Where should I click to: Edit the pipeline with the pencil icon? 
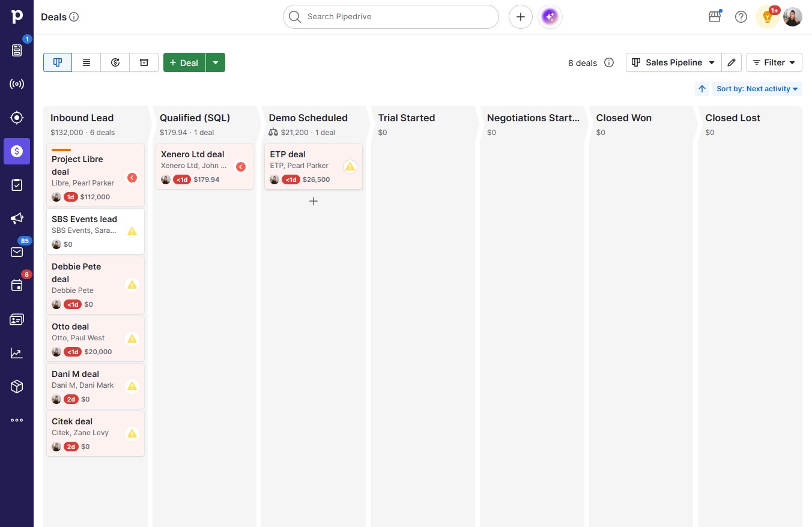(732, 62)
